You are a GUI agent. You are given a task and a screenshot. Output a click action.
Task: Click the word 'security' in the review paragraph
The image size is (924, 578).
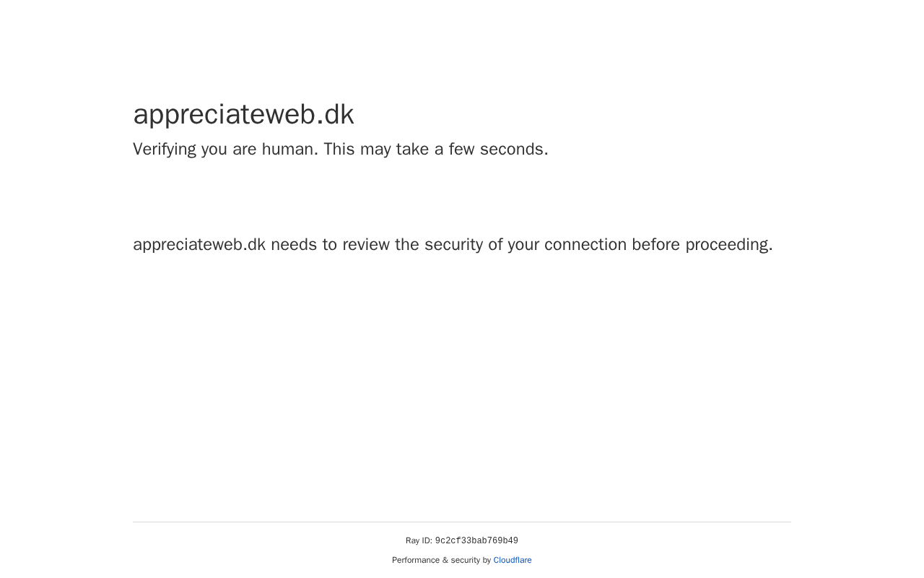453,245
